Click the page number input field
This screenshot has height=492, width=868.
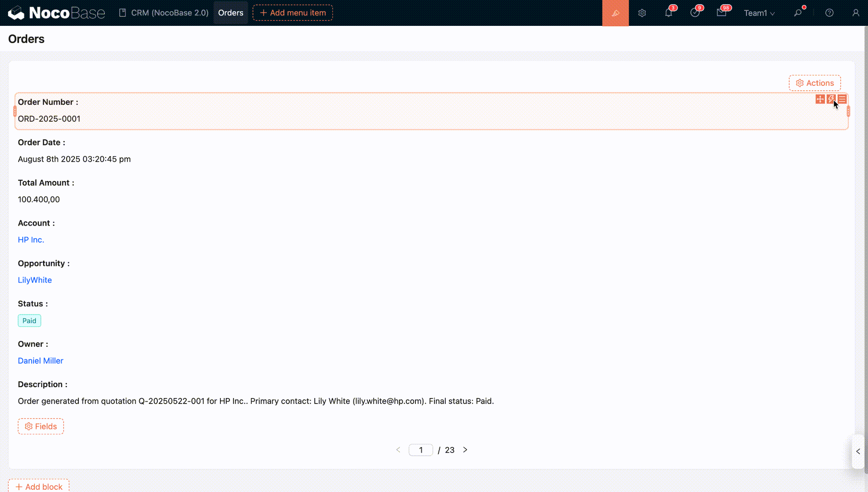pyautogui.click(x=420, y=450)
